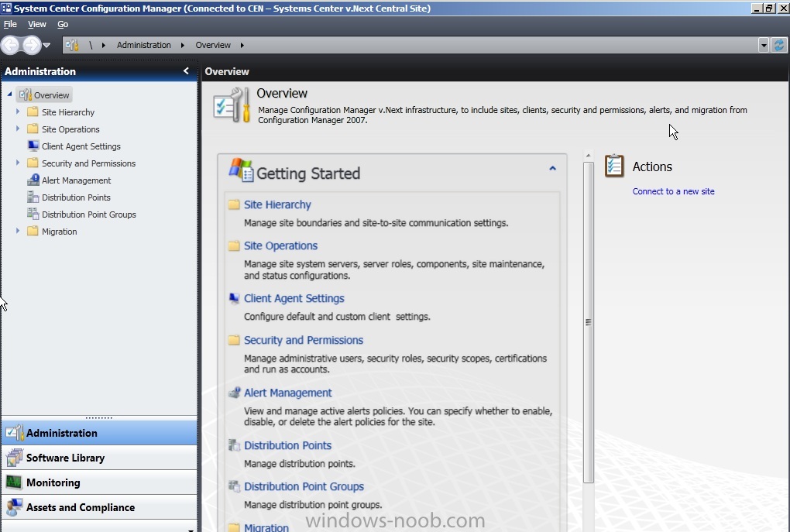Open Alert Management link in Getting Started

(287, 393)
